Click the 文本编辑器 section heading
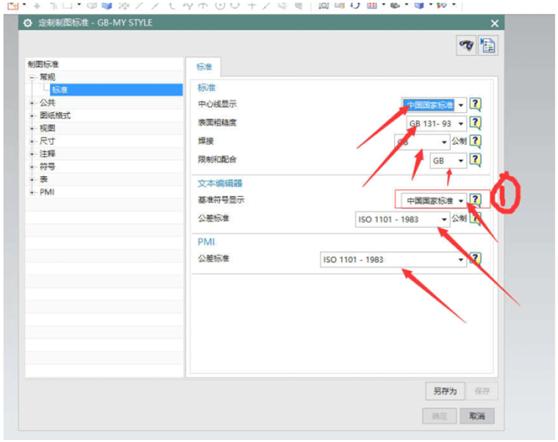Viewport: 558px width, 442px height. pos(220,184)
